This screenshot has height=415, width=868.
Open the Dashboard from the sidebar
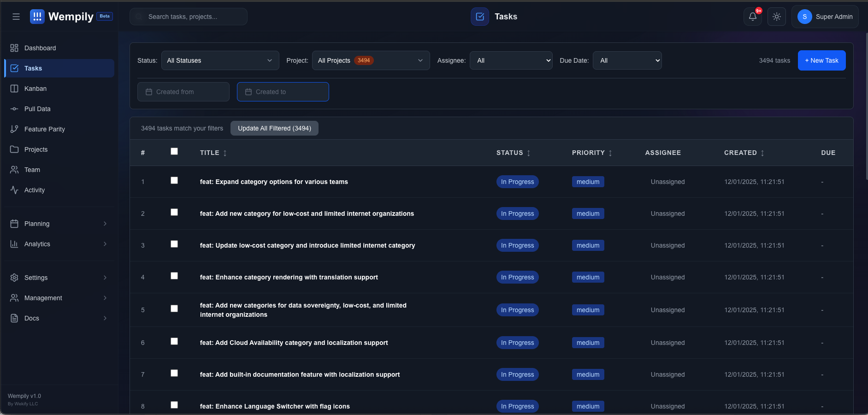40,48
